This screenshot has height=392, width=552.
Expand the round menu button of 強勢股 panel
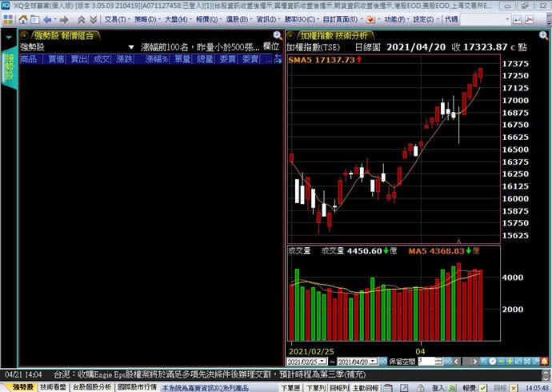pos(25,35)
